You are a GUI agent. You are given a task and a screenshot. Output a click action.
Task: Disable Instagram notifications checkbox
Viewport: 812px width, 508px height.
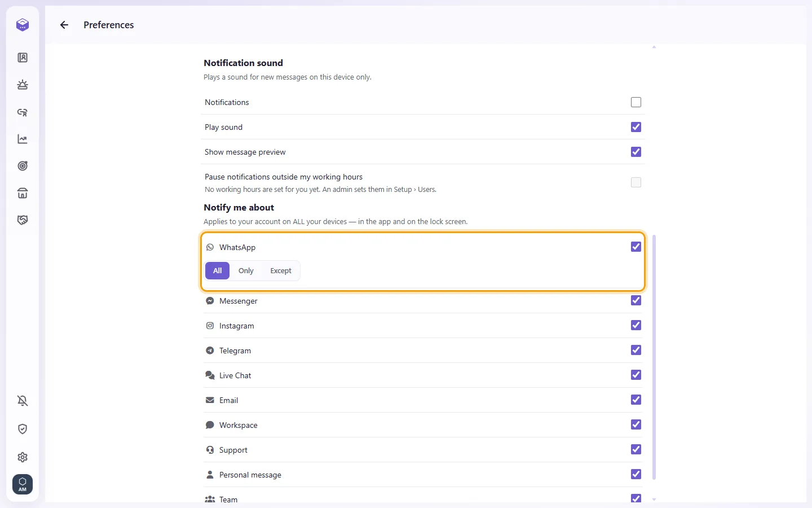click(x=636, y=325)
